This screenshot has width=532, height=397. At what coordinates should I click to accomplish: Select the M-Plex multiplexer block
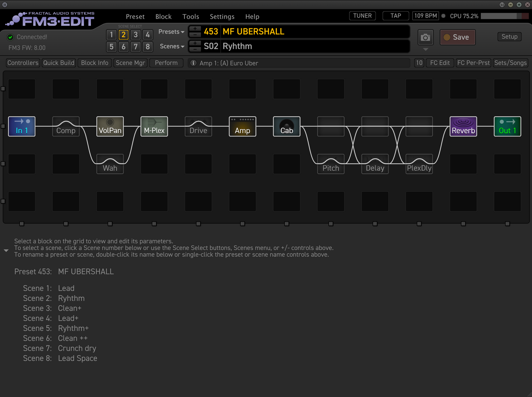(x=154, y=126)
